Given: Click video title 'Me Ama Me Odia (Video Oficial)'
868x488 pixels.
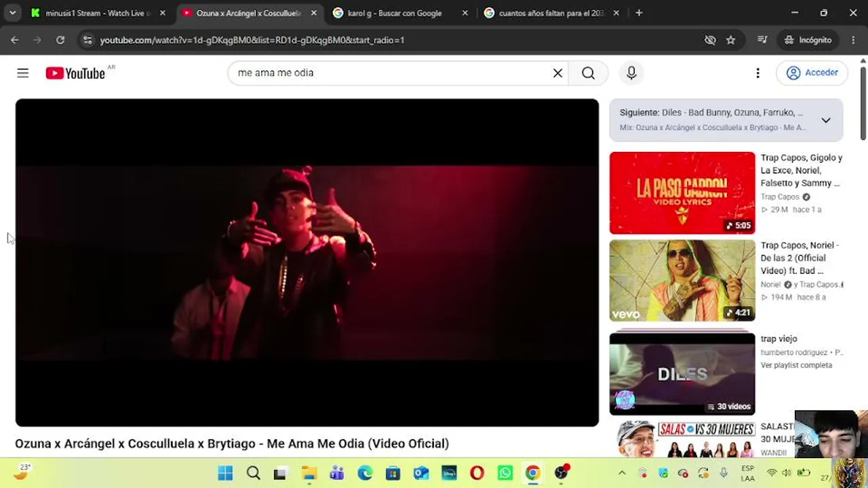Looking at the screenshot, I should point(357,444).
